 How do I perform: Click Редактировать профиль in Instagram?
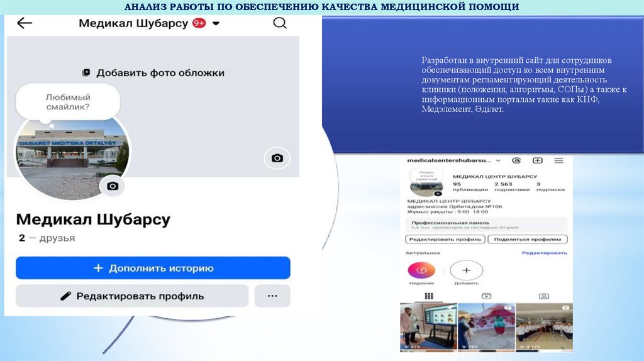(x=445, y=240)
